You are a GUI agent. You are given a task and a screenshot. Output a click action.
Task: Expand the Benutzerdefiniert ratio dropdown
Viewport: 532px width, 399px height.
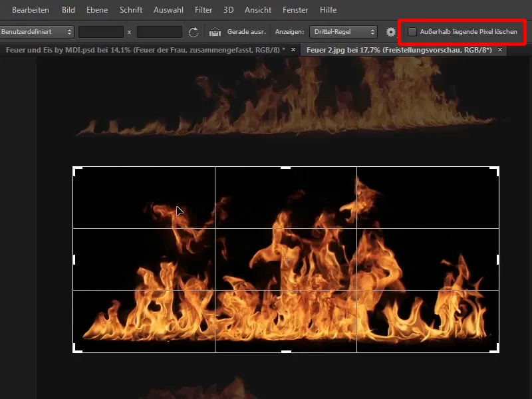(37, 32)
